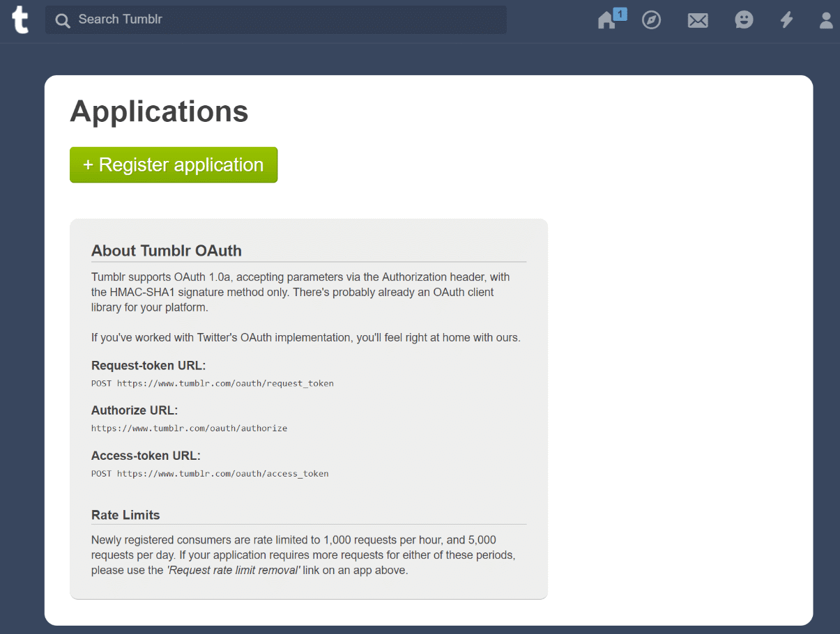Click the Twitter's OAuth implementation sentence
This screenshot has height=634, width=840.
[306, 337]
